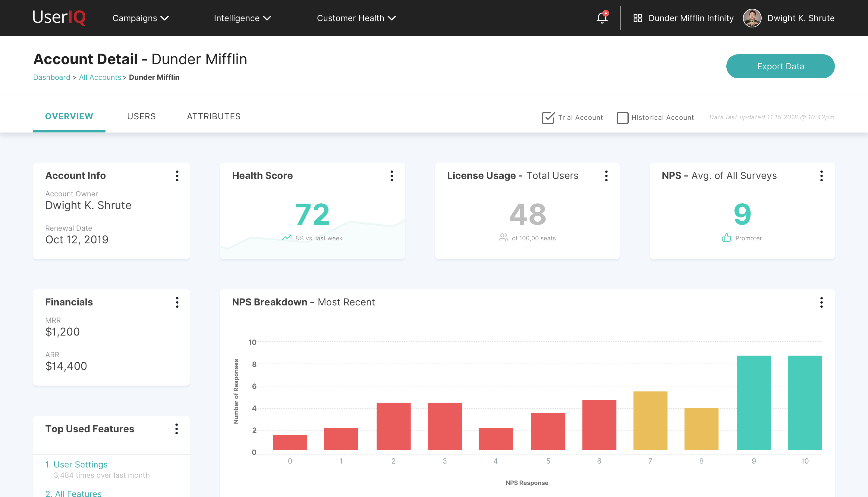Go to All Accounts breadcrumb link

point(100,77)
